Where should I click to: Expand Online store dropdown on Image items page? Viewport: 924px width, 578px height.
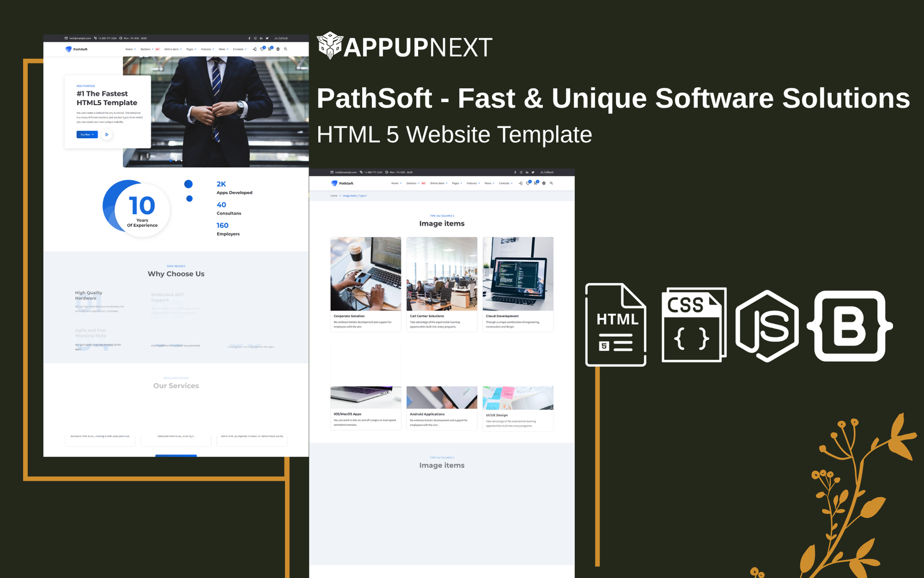point(438,183)
